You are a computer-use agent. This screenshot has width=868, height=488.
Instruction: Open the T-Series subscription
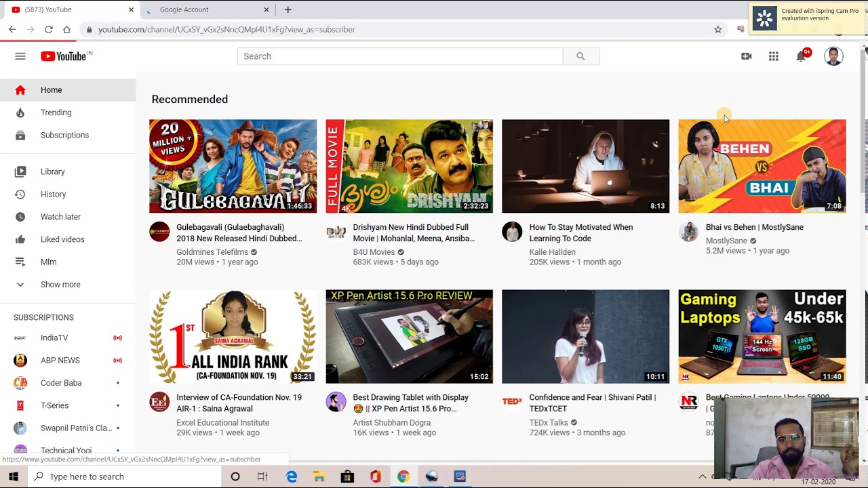coord(68,405)
